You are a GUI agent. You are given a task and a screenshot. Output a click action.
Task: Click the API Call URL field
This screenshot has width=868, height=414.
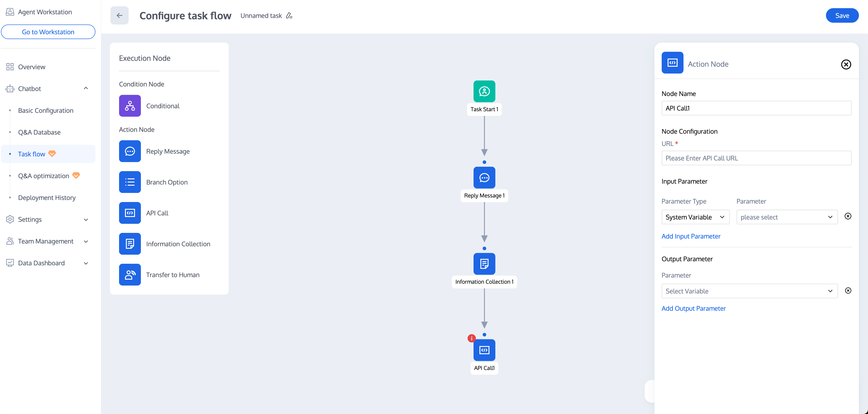[x=756, y=158]
